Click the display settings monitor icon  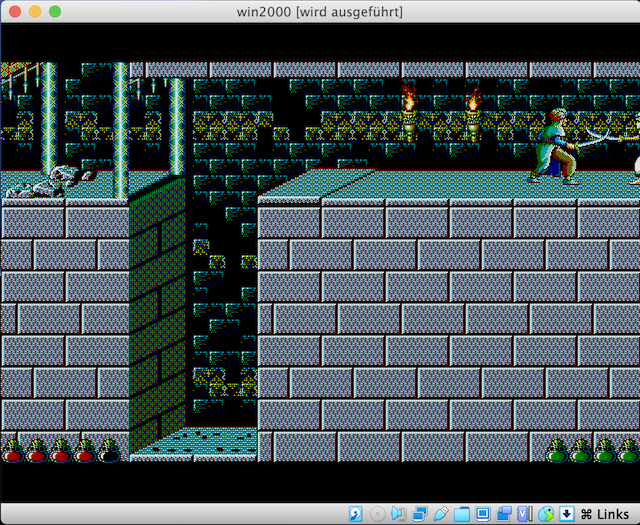tap(482, 514)
